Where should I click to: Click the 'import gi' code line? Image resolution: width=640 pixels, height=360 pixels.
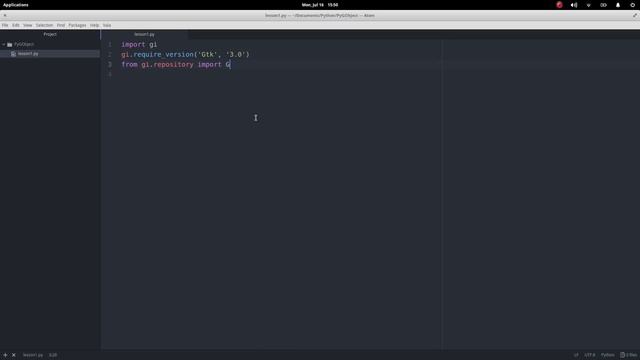coord(139,44)
